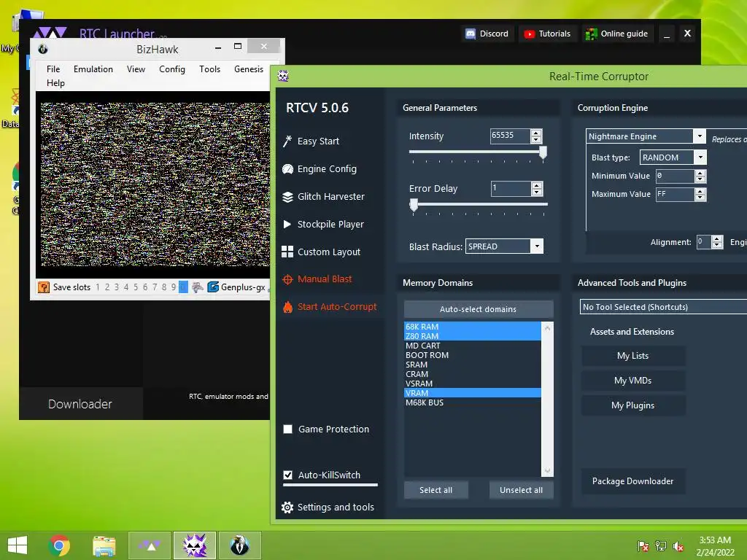Select the SRAM memory domain
The image size is (747, 560).
coord(473,365)
